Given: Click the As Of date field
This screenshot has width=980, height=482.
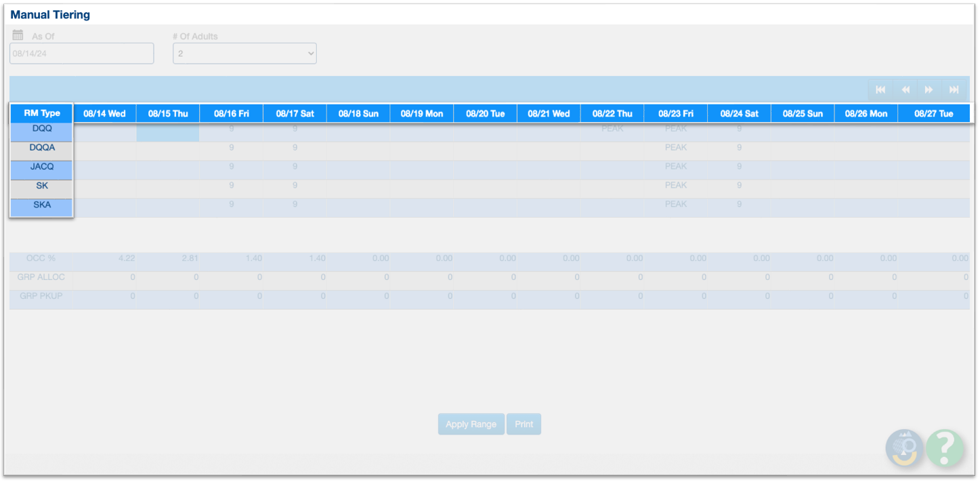Looking at the screenshot, I should pos(82,54).
